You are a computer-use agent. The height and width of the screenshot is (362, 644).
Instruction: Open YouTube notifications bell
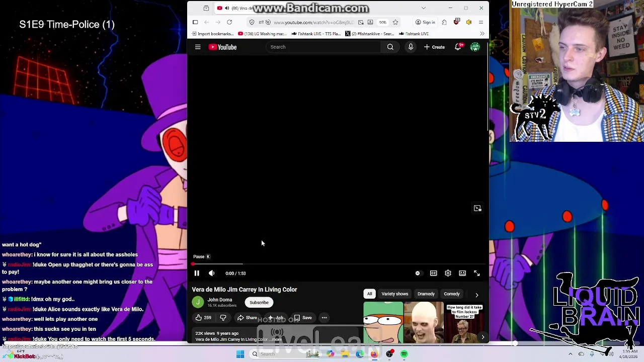pyautogui.click(x=458, y=47)
